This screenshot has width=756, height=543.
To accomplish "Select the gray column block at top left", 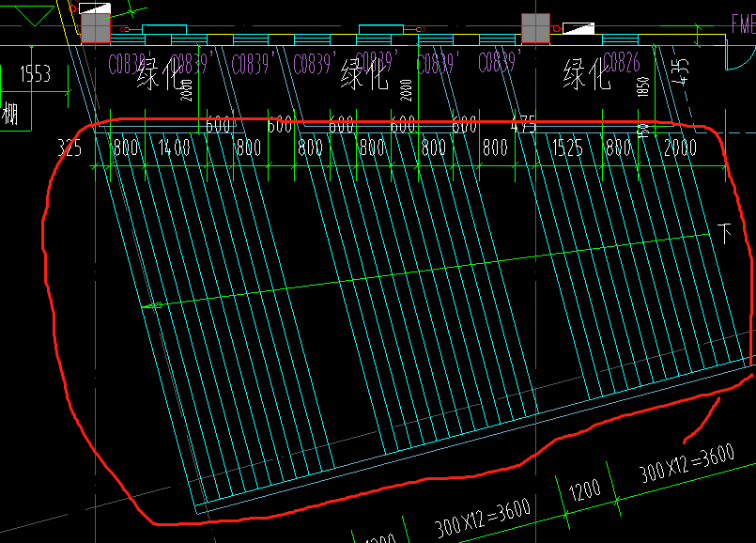I will click(x=95, y=28).
